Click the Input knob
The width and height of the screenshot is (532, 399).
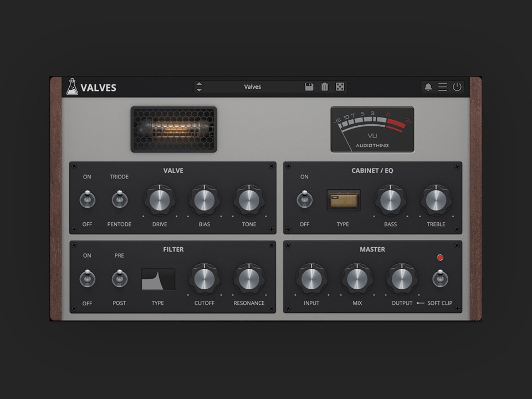click(x=311, y=279)
